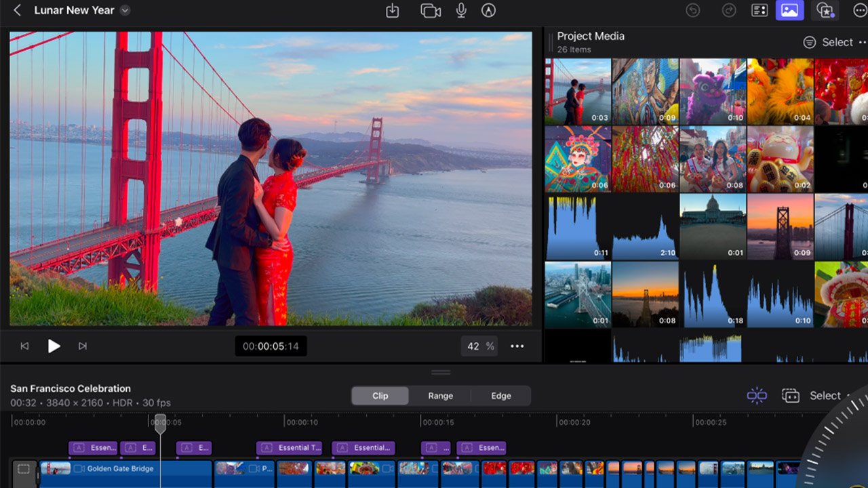The image size is (868, 488).
Task: Start a voiceover recording with the microphone icon
Action: 461,10
